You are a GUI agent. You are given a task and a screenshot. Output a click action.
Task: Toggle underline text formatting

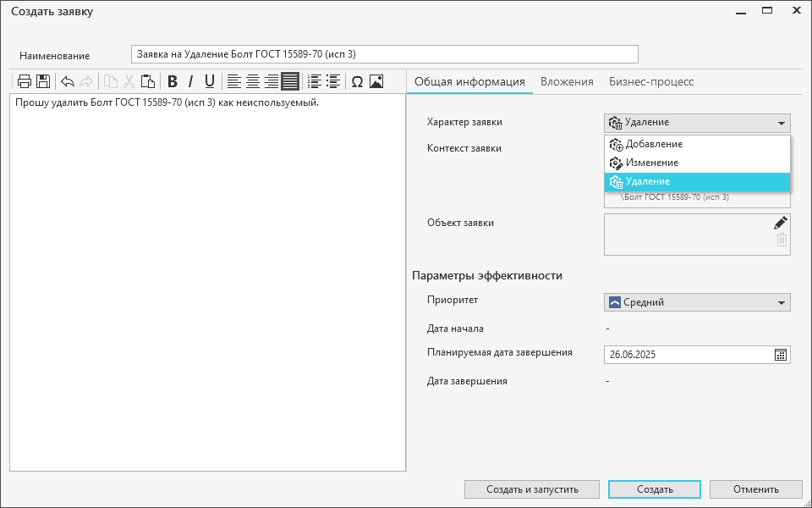click(x=210, y=82)
